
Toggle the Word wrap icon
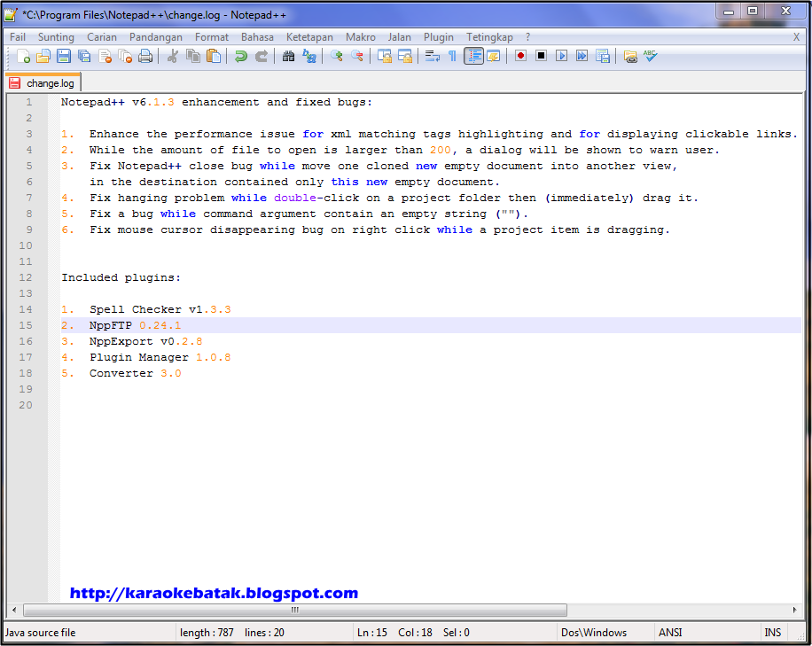pos(432,56)
